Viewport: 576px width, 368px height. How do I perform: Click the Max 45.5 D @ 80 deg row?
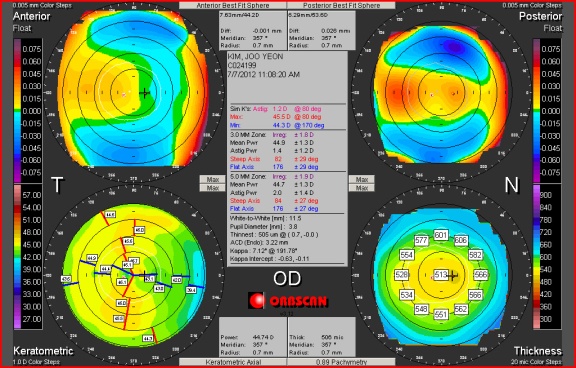point(276,117)
